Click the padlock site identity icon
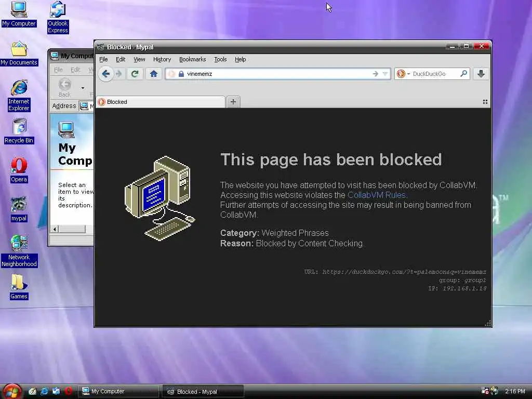Image resolution: width=532 pixels, height=399 pixels. 181,74
